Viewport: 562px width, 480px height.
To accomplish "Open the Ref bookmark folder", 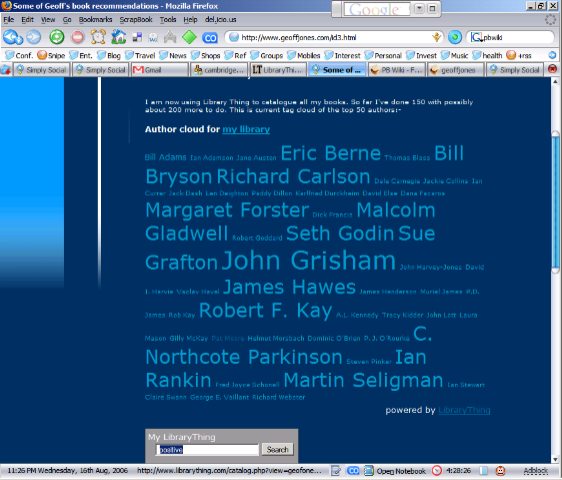I will tap(235, 55).
